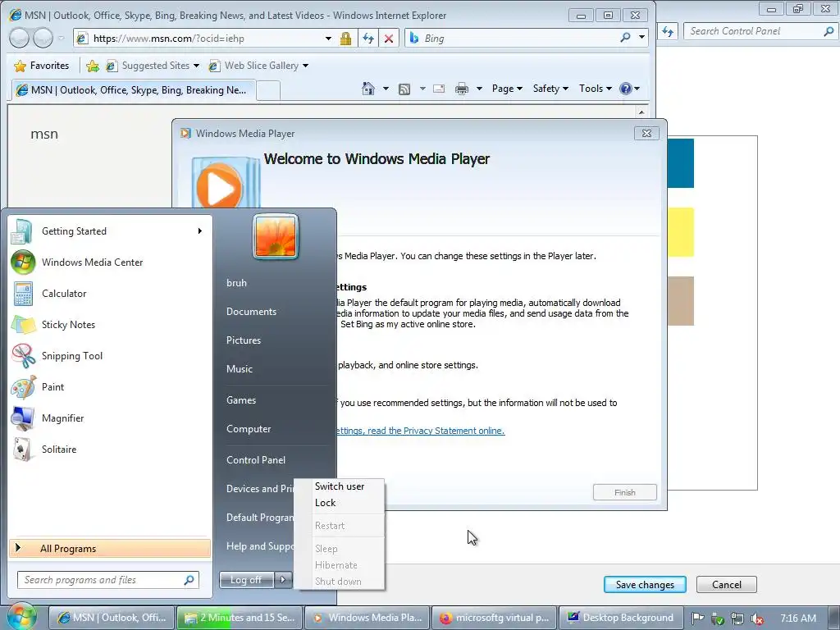Image resolution: width=840 pixels, height=630 pixels.
Task: Click the security lock icon in address bar
Action: click(345, 39)
